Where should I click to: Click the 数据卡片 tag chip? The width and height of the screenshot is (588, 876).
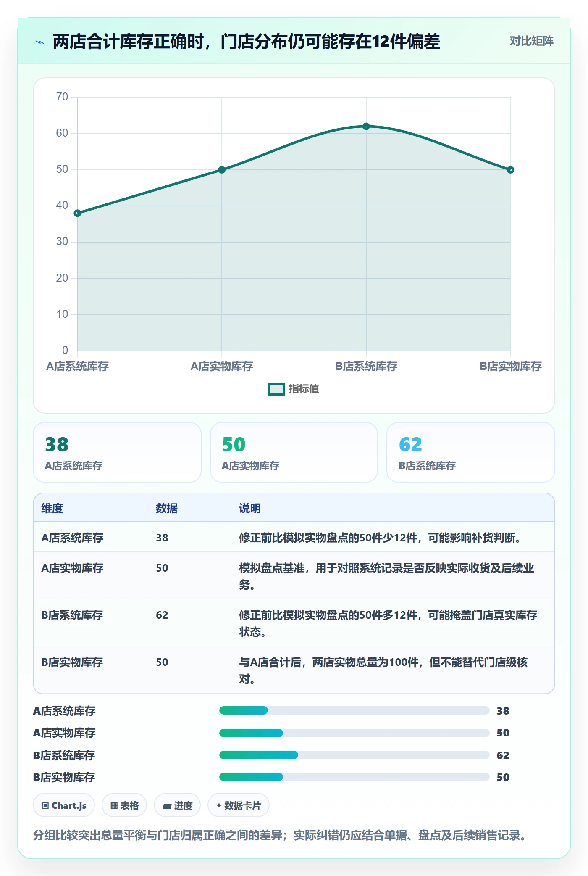coord(239,805)
